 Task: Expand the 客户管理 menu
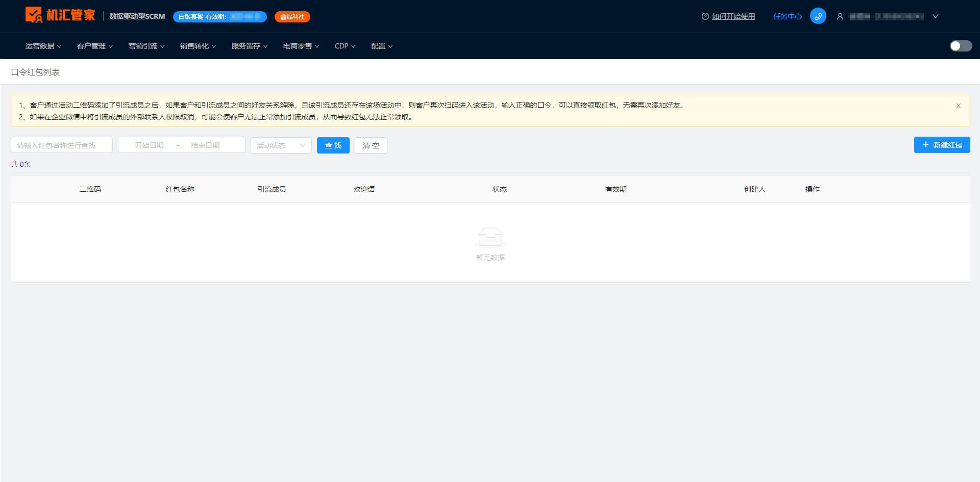pyautogui.click(x=95, y=46)
